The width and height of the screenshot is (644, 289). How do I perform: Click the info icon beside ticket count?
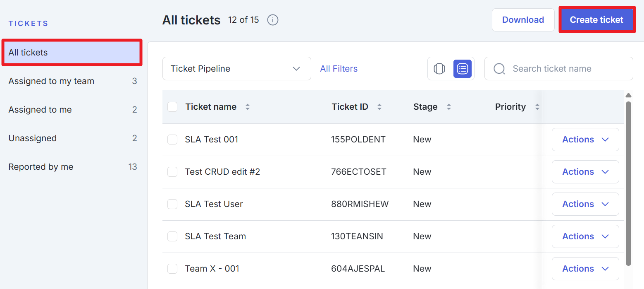(x=273, y=20)
